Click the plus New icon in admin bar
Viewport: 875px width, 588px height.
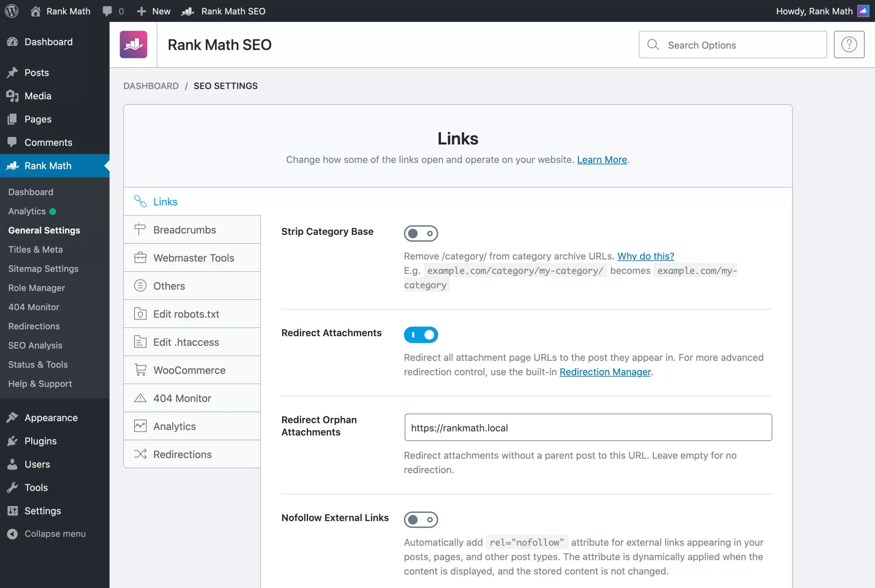coord(141,11)
